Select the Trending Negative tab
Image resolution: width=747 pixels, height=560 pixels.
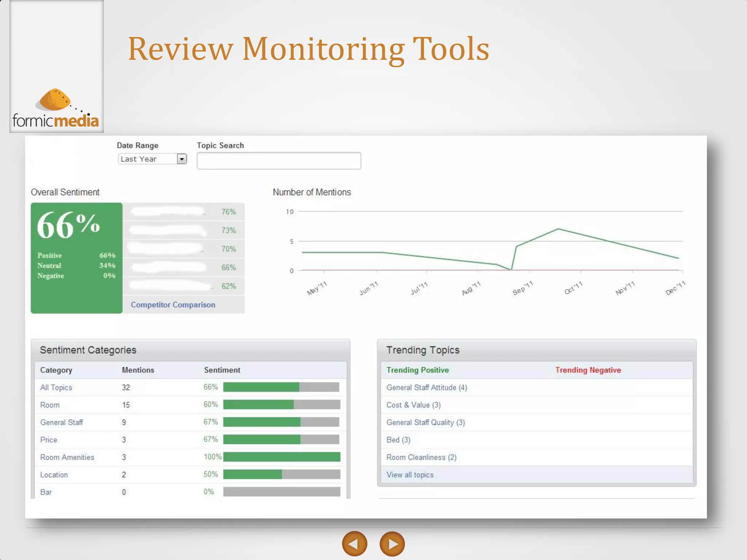(x=588, y=370)
